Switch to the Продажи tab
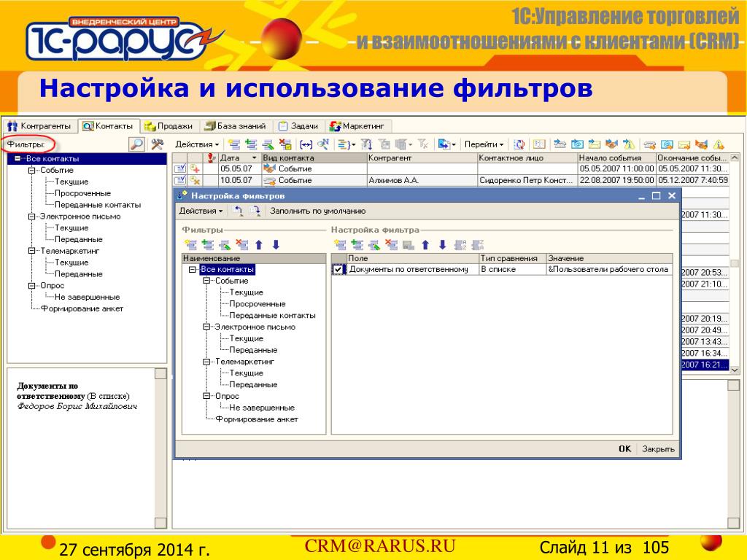The height and width of the screenshot is (560, 747). [x=169, y=126]
